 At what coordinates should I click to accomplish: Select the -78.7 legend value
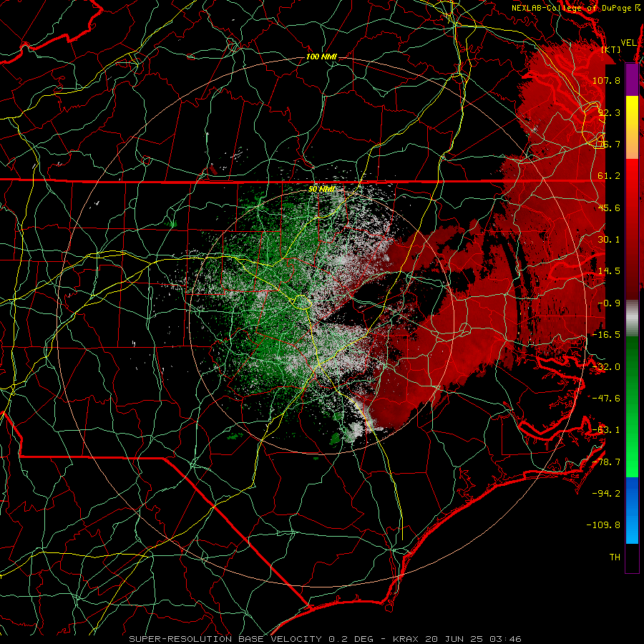(606, 462)
